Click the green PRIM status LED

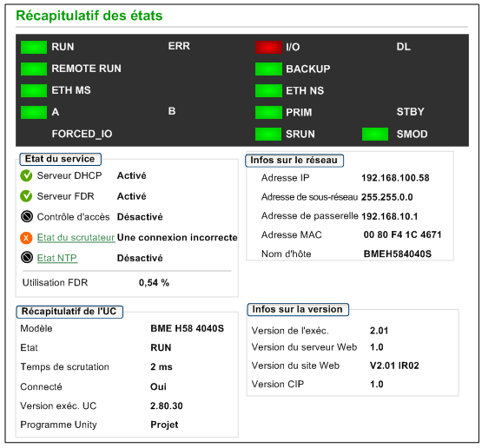268,112
